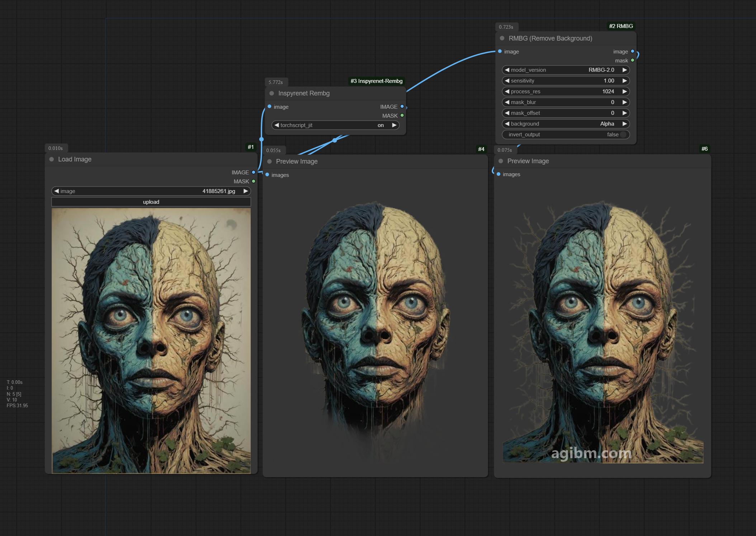The height and width of the screenshot is (536, 756).
Task: Click the #2 RMBG badge
Action: (x=621, y=26)
